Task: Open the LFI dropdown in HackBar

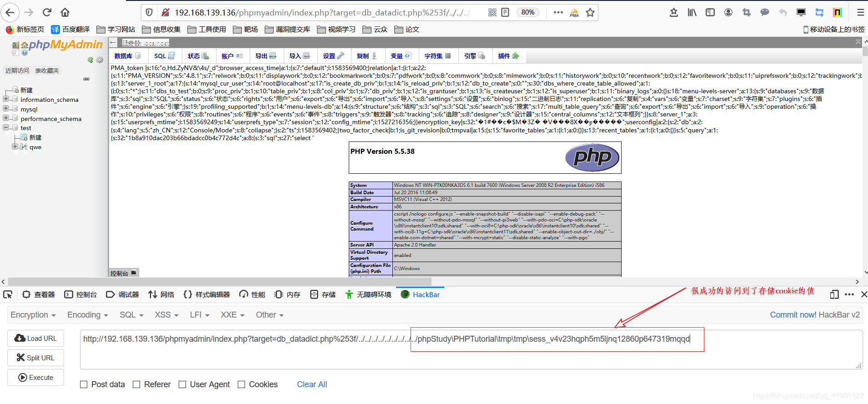Action: [x=200, y=315]
